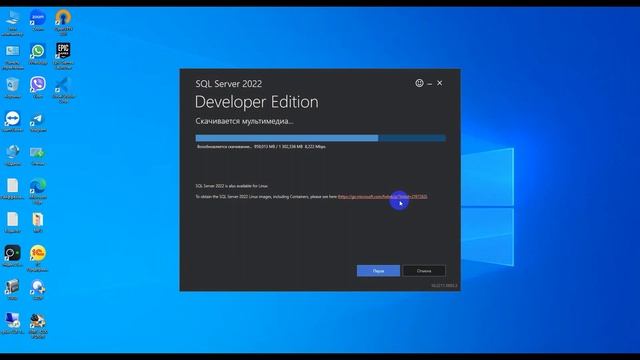Select blank document file beside the portrait file
This screenshot has width=640, height=360.
coord(12,222)
